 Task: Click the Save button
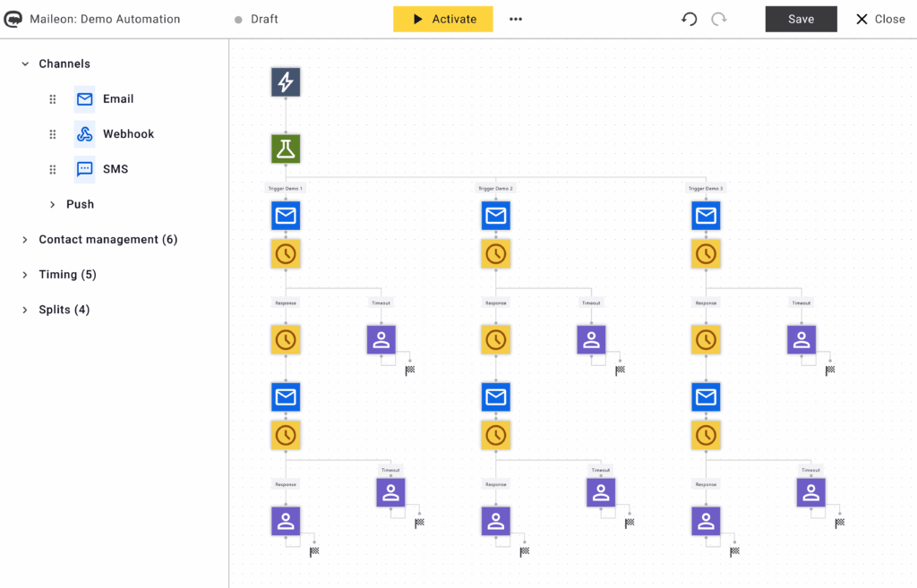[x=801, y=19]
